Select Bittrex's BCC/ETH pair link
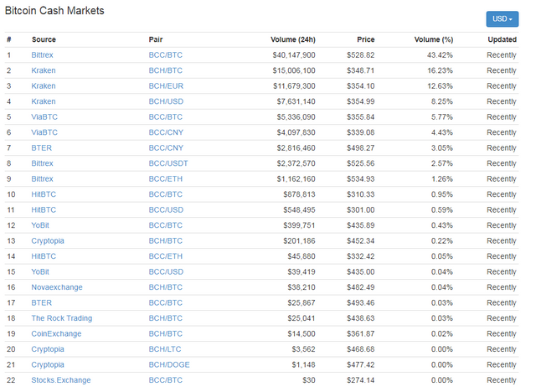Screen dimensions: 536x392 pos(165,179)
